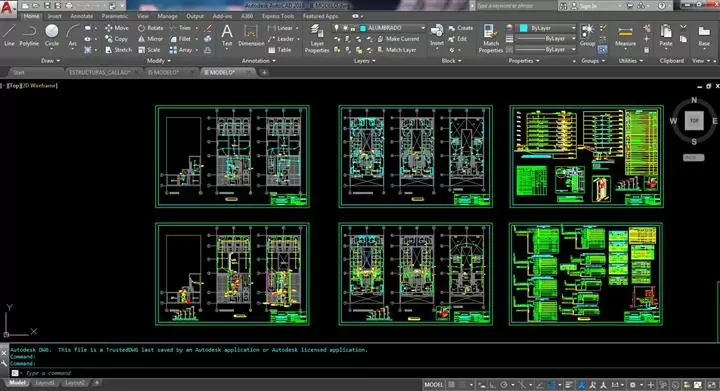Expand the Annotation panel
Viewport: 720px width, 391px height.
click(x=259, y=61)
